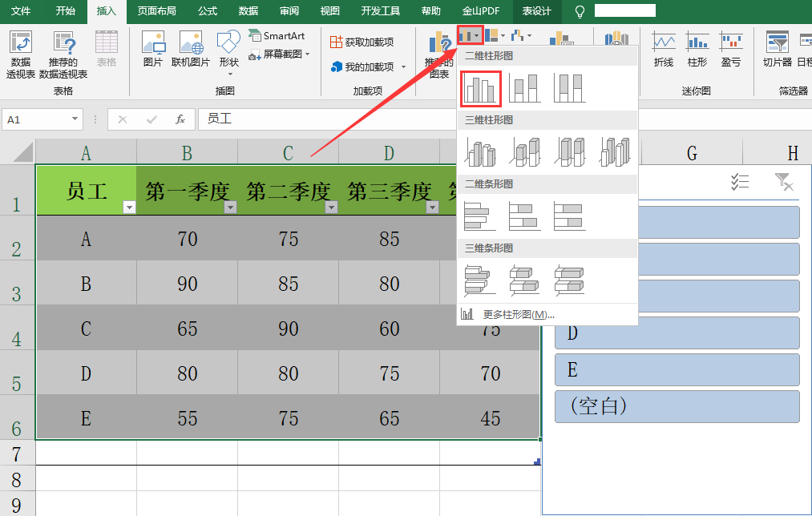Open Recommended PivotTables
The height and width of the screenshot is (516, 812).
(x=63, y=54)
